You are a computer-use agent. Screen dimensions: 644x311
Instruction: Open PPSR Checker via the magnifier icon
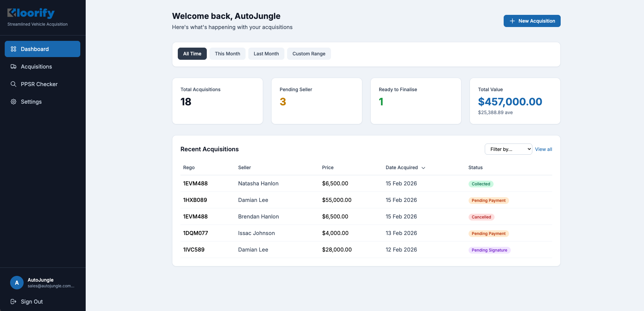(13, 84)
